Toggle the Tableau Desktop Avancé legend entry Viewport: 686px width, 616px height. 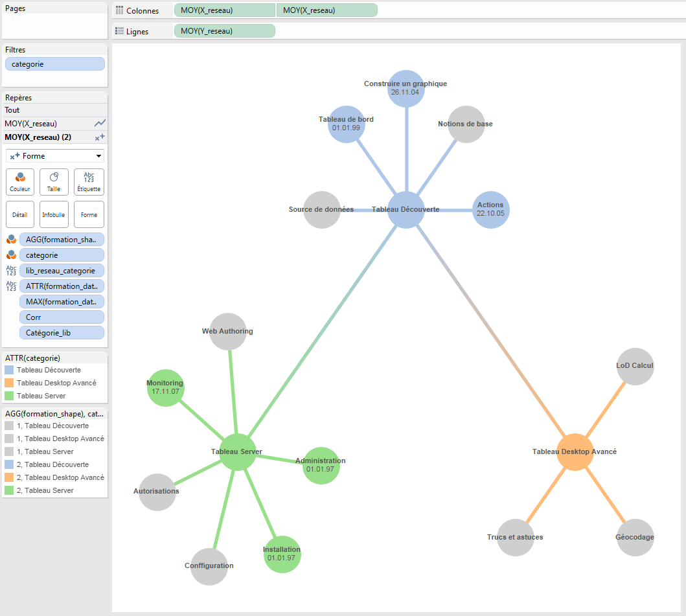click(49, 382)
